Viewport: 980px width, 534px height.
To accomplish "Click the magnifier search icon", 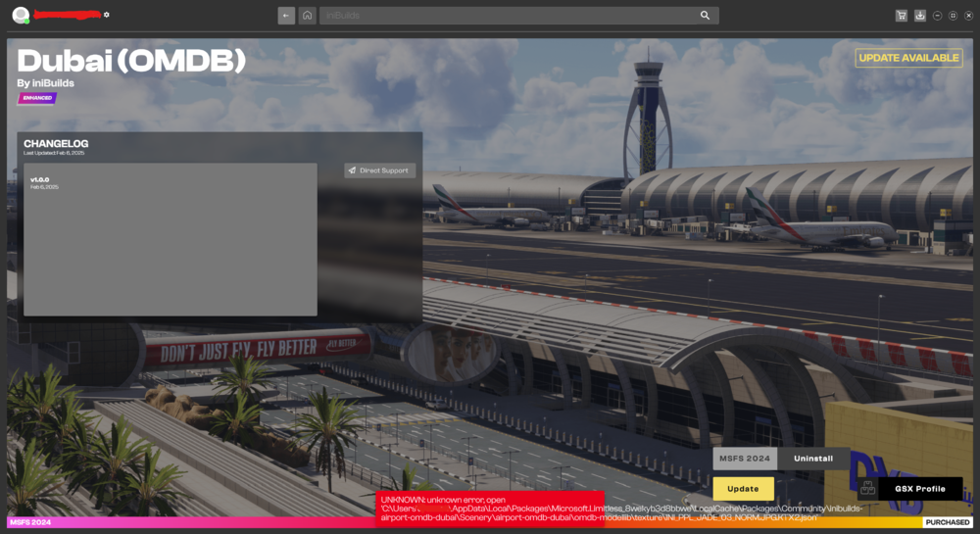I will [x=705, y=16].
